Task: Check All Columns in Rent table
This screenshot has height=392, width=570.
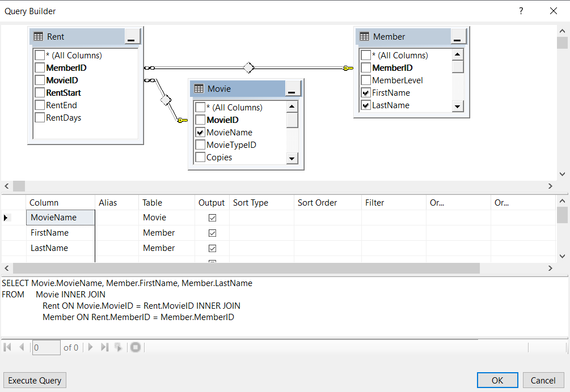Action: pyautogui.click(x=40, y=55)
